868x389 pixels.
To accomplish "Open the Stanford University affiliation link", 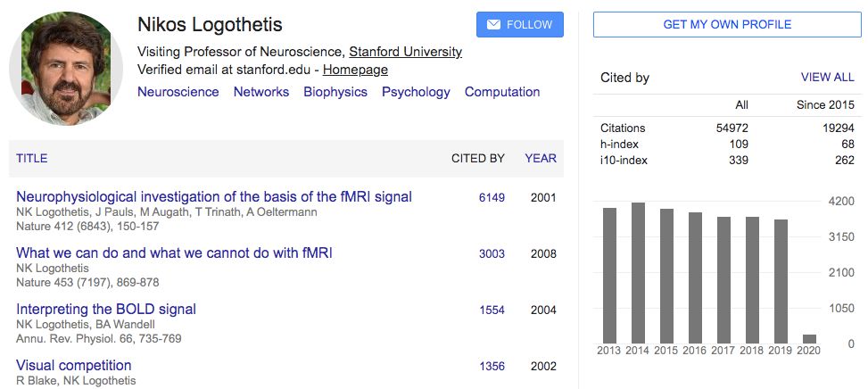I will [x=405, y=52].
